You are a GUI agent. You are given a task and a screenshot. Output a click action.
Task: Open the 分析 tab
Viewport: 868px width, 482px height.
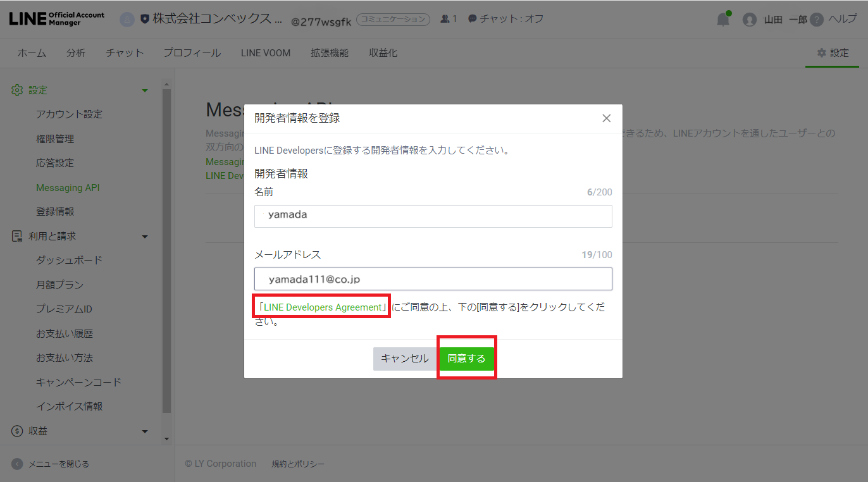pos(76,53)
